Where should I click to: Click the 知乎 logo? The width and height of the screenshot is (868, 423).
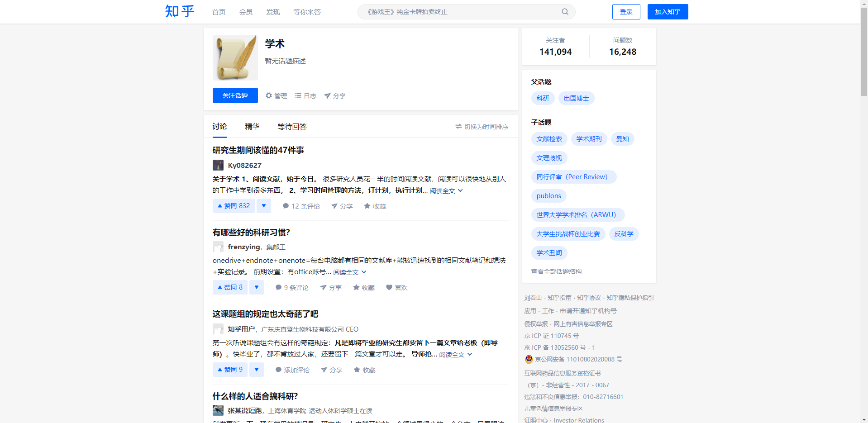point(179,11)
